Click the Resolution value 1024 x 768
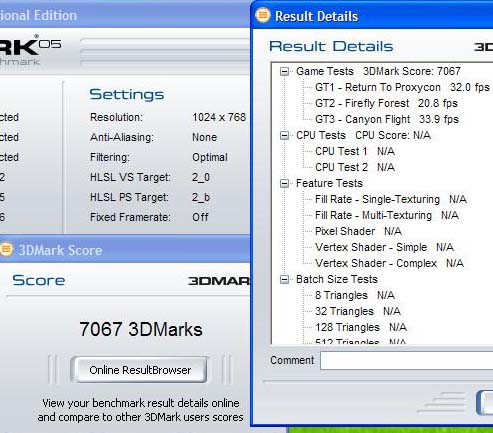 (x=219, y=117)
